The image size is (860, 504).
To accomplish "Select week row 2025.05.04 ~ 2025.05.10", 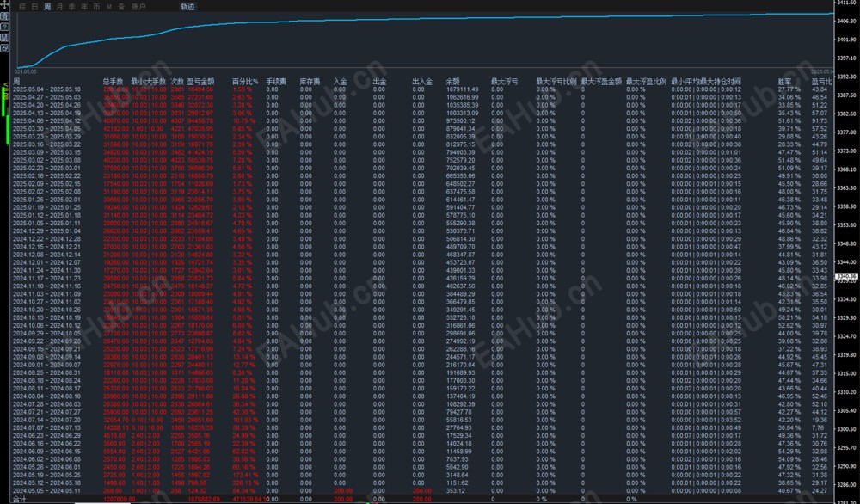I will click(422, 89).
